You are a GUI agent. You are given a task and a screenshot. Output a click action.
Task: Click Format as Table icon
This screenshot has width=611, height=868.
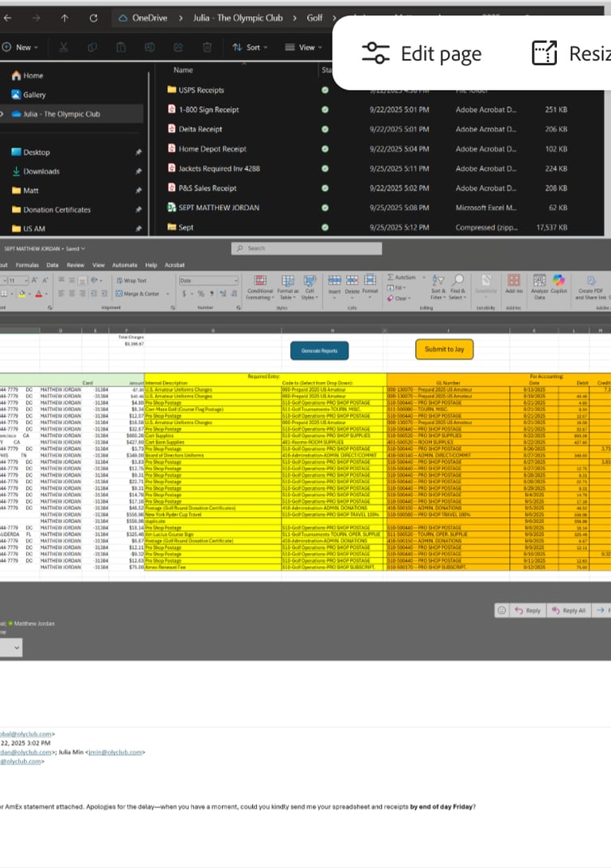point(288,286)
